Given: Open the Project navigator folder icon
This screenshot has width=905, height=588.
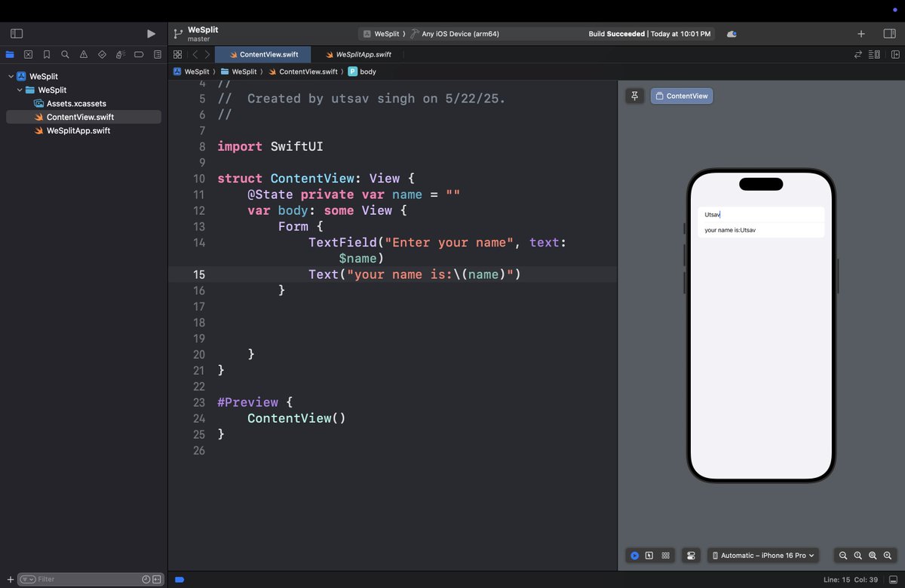Looking at the screenshot, I should pyautogui.click(x=10, y=54).
